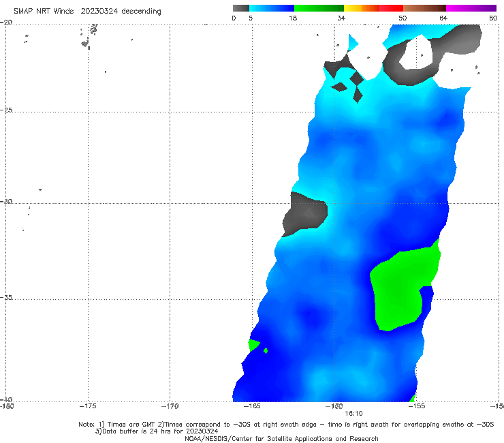Screen dimensions: 504x443
Task: Click the latitude axis label "-25"
Action: click(x=7, y=110)
